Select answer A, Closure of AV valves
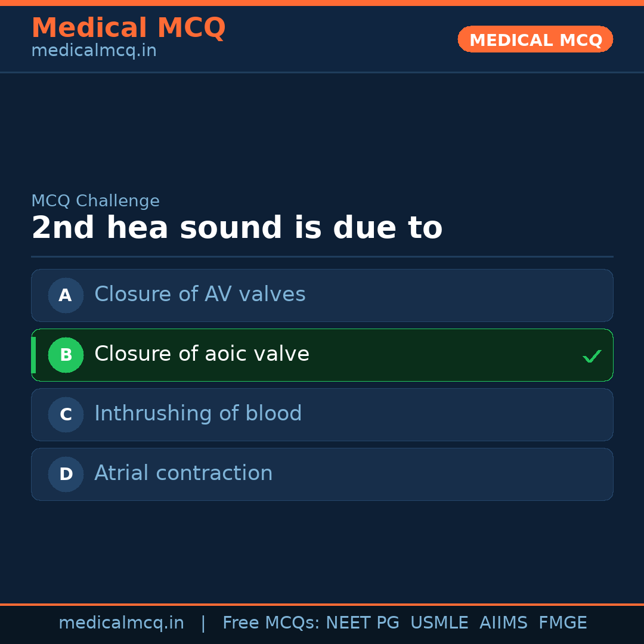 coord(322,295)
